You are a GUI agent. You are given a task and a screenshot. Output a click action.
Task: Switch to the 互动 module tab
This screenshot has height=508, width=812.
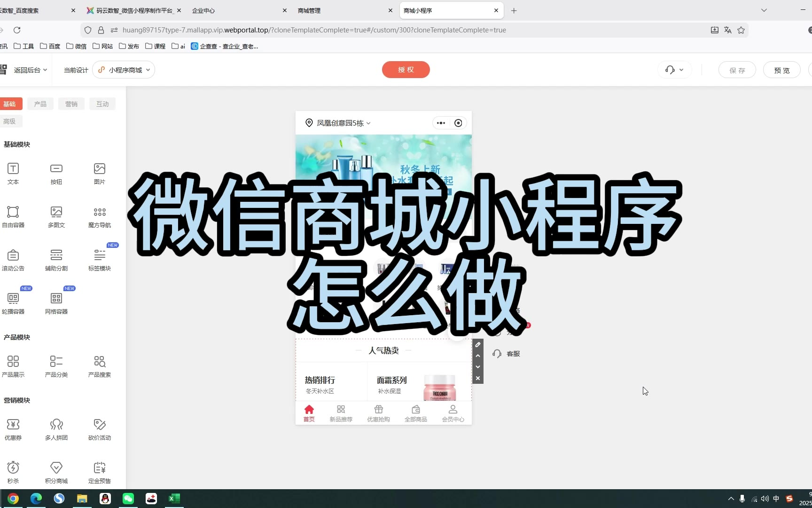click(x=102, y=104)
